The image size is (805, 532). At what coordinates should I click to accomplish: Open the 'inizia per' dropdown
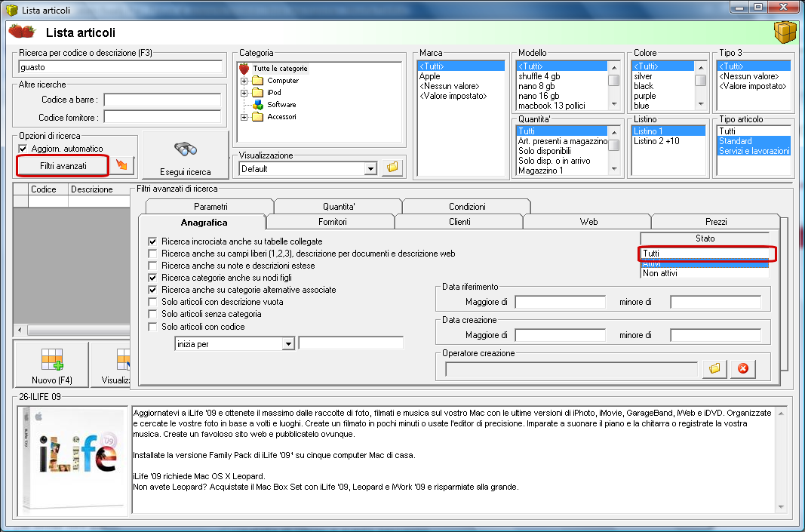pos(288,344)
